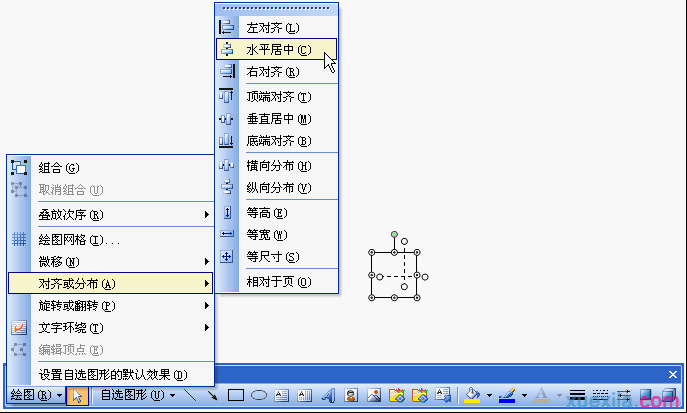687x413 pixels.
Task: Insert a vertical text box
Action: tap(305, 395)
